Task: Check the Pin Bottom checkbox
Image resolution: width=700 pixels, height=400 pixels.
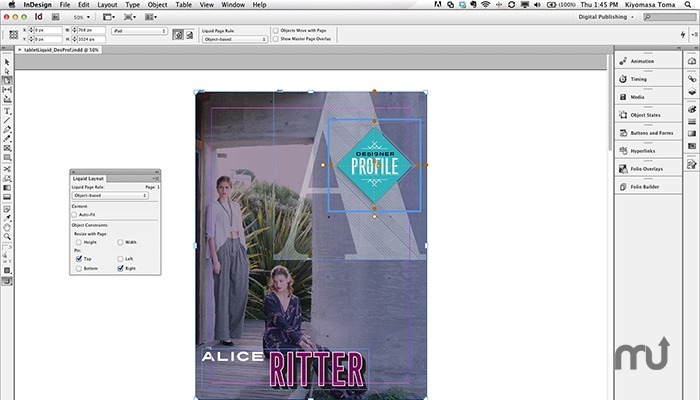Action: [x=79, y=269]
